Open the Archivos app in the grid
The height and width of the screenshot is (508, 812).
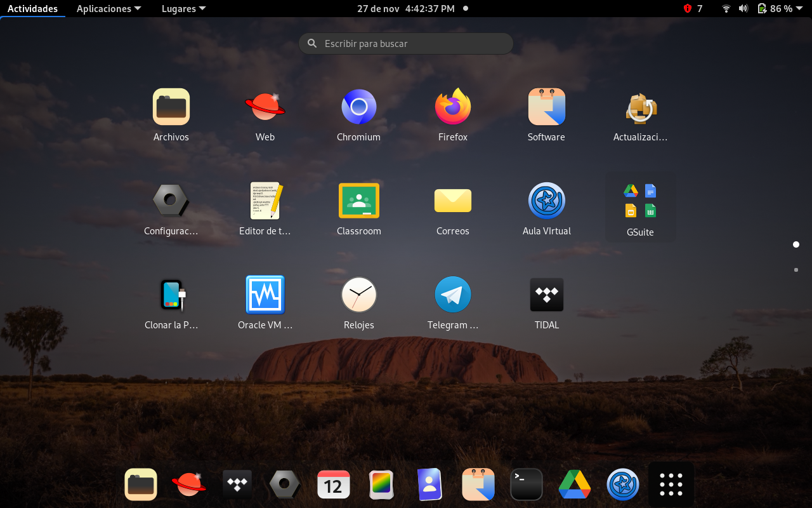[171, 107]
